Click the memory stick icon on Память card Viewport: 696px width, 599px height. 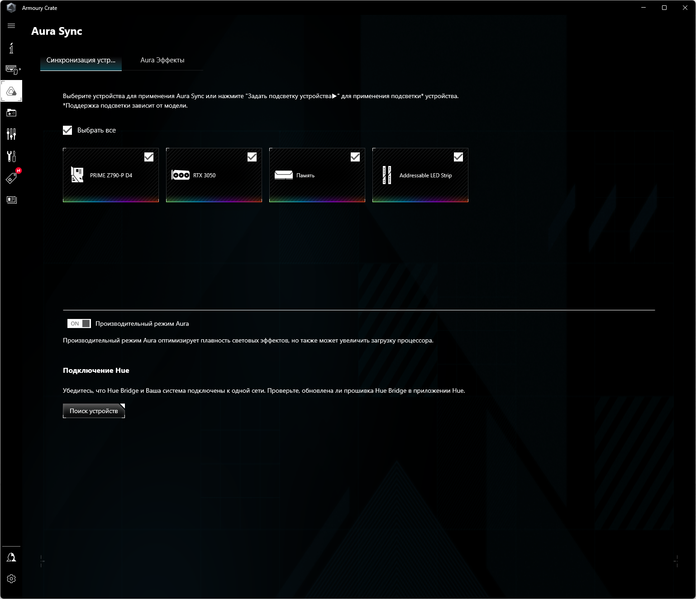tap(284, 175)
